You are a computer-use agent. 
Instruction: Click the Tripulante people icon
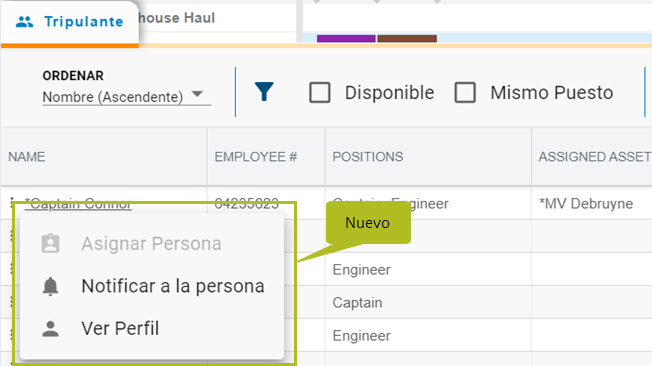(25, 22)
